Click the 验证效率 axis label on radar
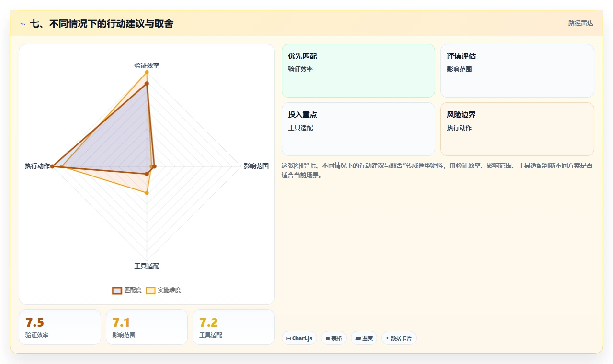 pyautogui.click(x=147, y=66)
